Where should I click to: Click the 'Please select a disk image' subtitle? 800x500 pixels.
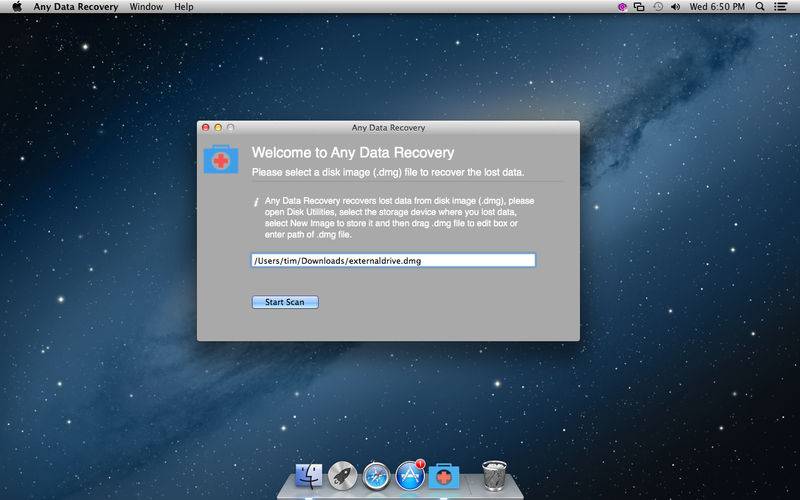click(388, 172)
